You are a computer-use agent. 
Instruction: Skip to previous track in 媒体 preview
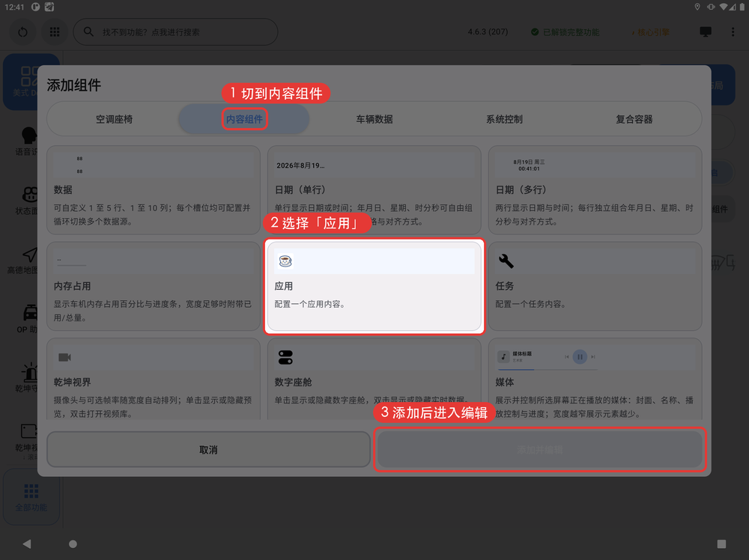566,356
